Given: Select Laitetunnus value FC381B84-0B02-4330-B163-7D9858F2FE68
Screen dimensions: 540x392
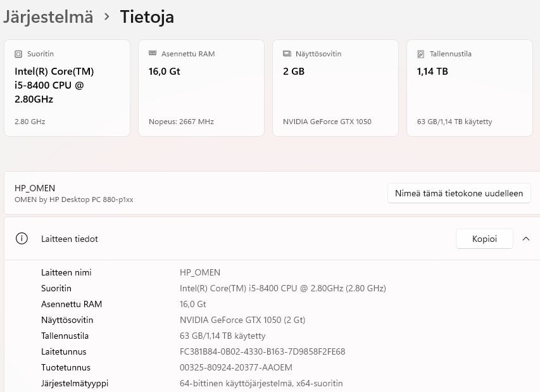Looking at the screenshot, I should tap(263, 351).
